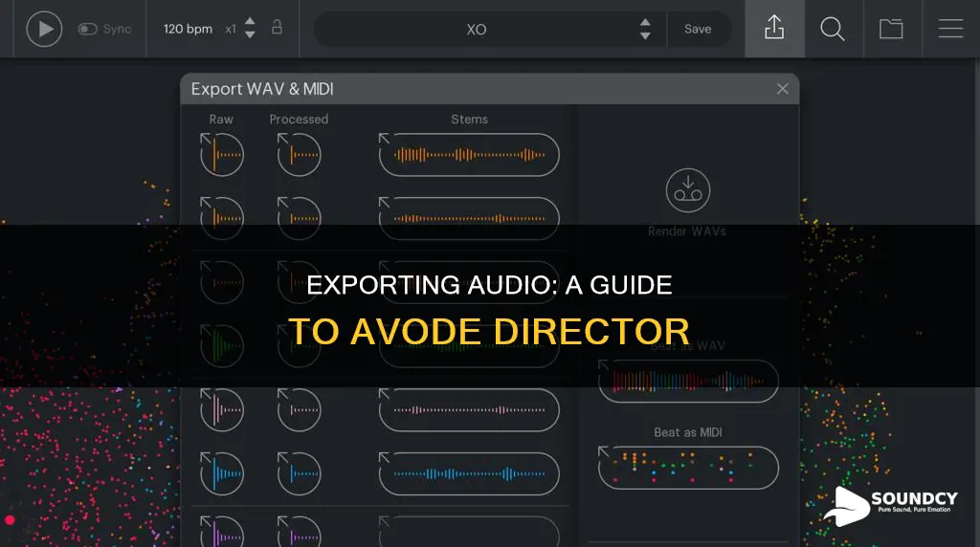Click the second row orange Stems waveform
The image size is (980, 547).
pos(469,218)
